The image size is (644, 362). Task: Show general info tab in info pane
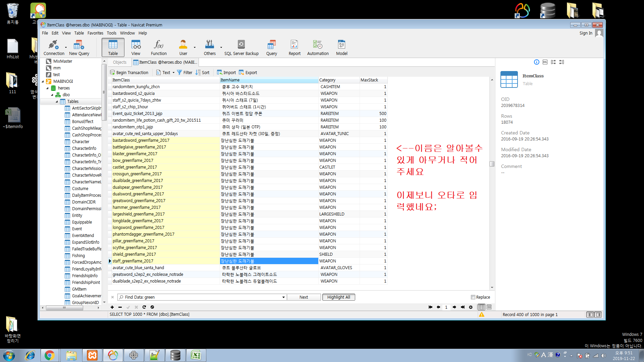tap(537, 62)
